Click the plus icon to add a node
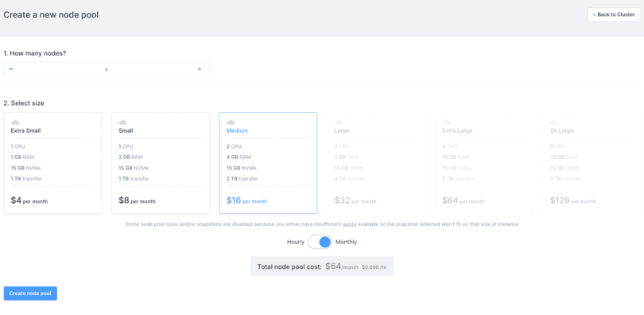Image resolution: width=644 pixels, height=315 pixels. click(200, 69)
